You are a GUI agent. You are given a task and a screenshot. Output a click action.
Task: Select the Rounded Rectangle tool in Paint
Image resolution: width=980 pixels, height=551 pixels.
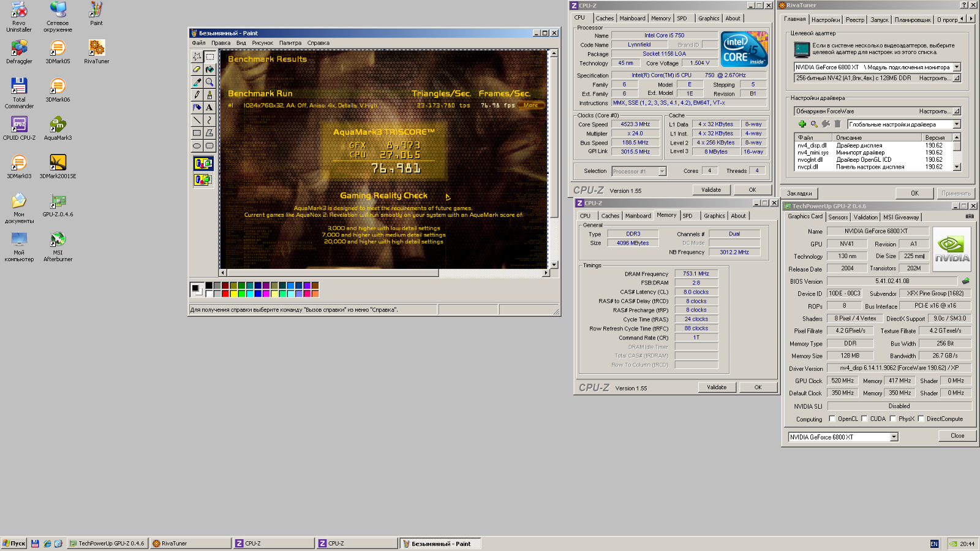tap(209, 146)
